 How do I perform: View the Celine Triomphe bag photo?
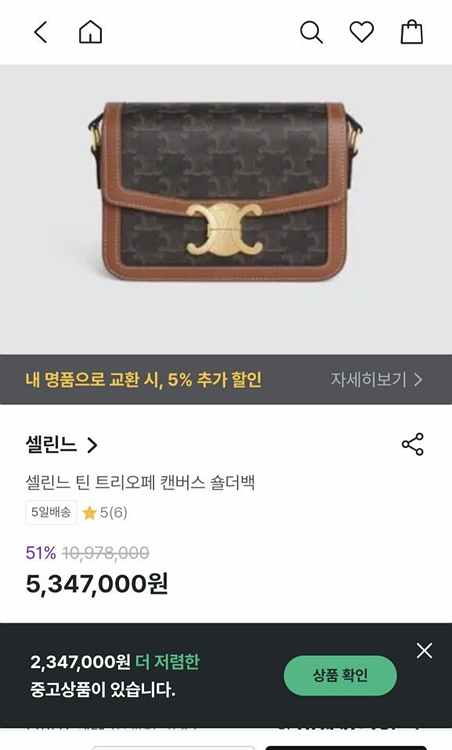pyautogui.click(x=224, y=191)
